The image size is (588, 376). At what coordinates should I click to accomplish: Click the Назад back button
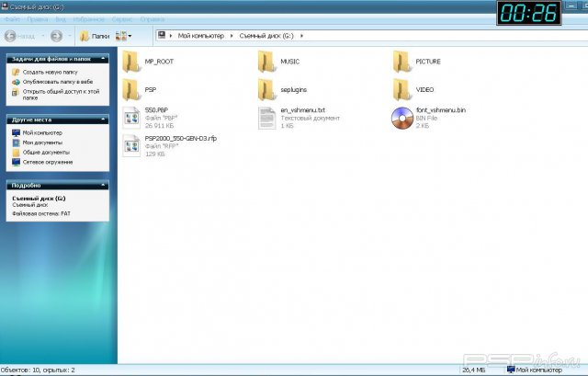[22, 36]
